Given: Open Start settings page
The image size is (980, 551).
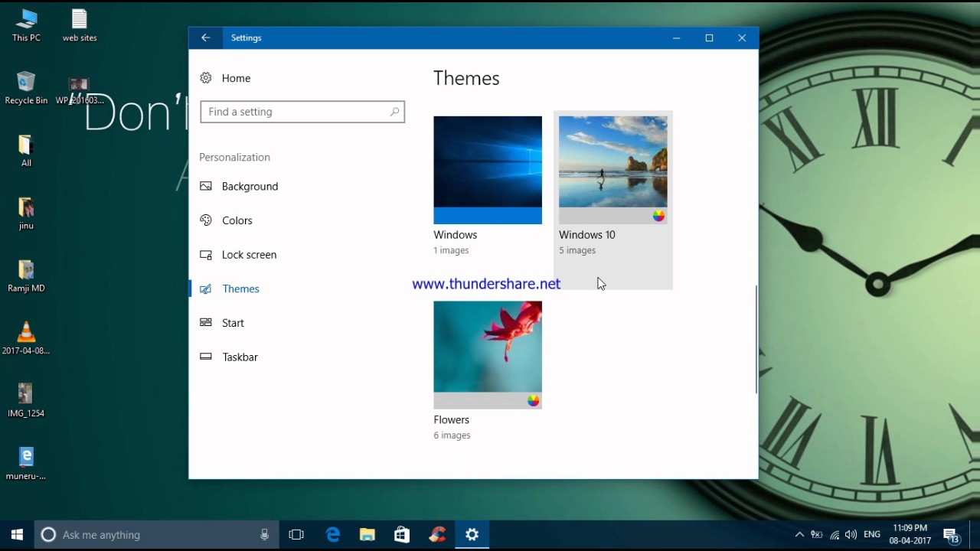Looking at the screenshot, I should pos(233,323).
